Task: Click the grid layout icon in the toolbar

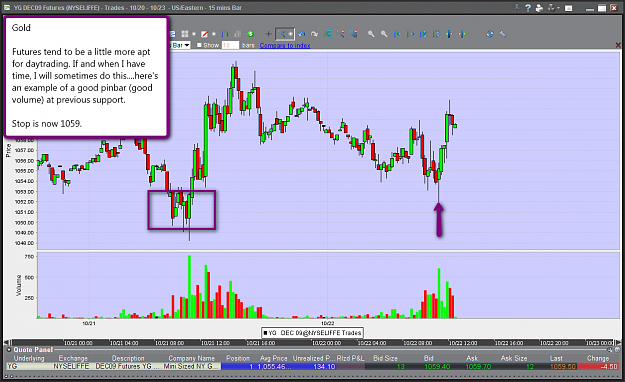Action: [185, 34]
